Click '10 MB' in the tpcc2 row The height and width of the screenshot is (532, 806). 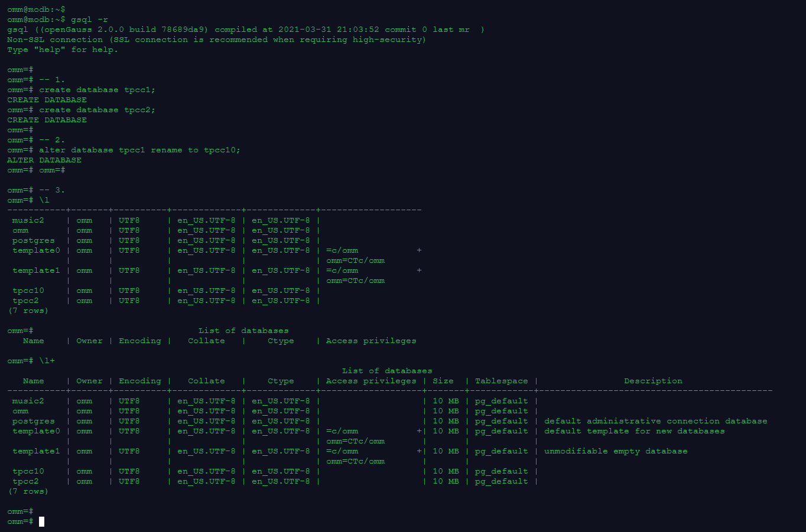tap(446, 481)
